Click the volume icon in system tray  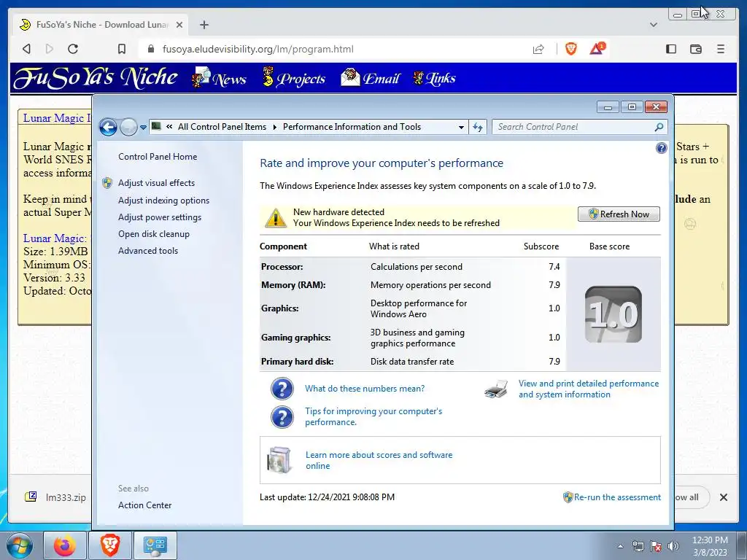click(x=673, y=545)
